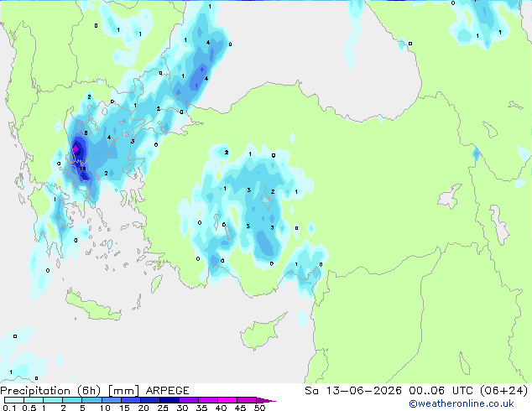Click the island of Crete on the map
Screen dimensions: 532x411
pyautogui.click(x=92, y=307)
